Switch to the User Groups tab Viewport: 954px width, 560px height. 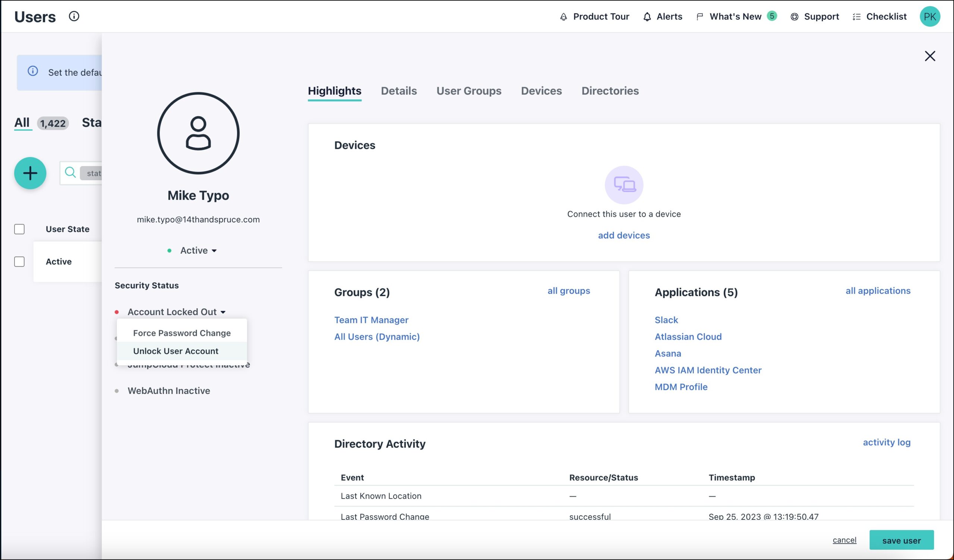click(x=468, y=91)
